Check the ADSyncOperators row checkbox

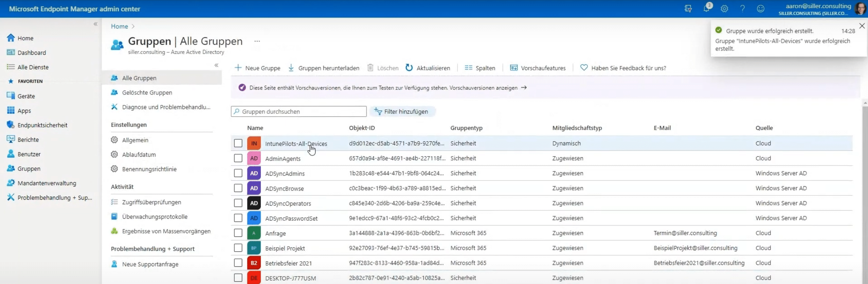[x=238, y=203]
